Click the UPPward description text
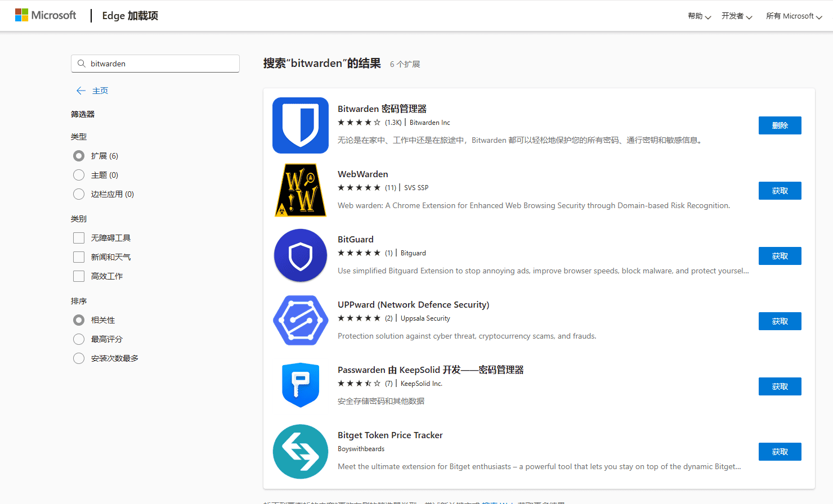The height and width of the screenshot is (504, 833). 467,336
